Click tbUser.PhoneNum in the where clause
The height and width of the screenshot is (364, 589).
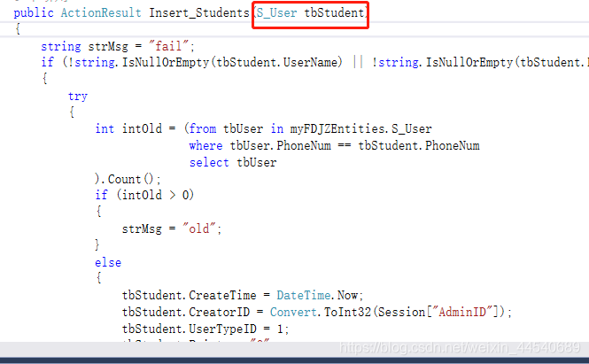pos(280,146)
